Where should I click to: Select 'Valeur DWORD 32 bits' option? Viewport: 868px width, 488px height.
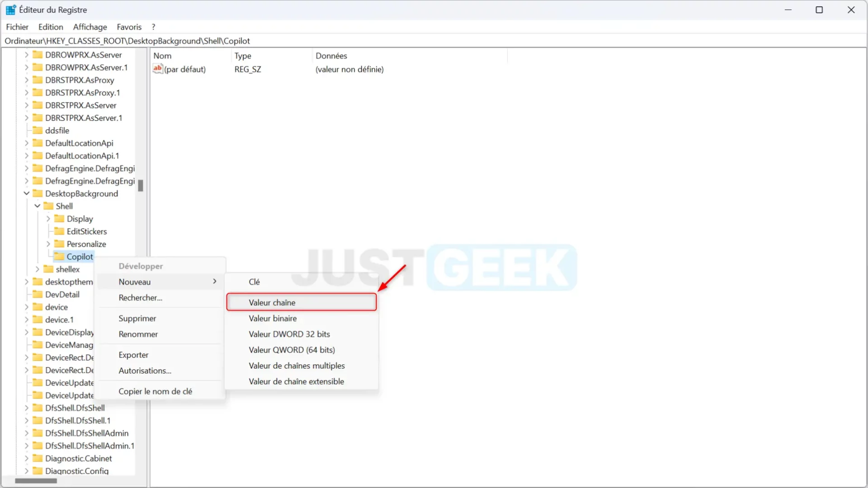(289, 333)
